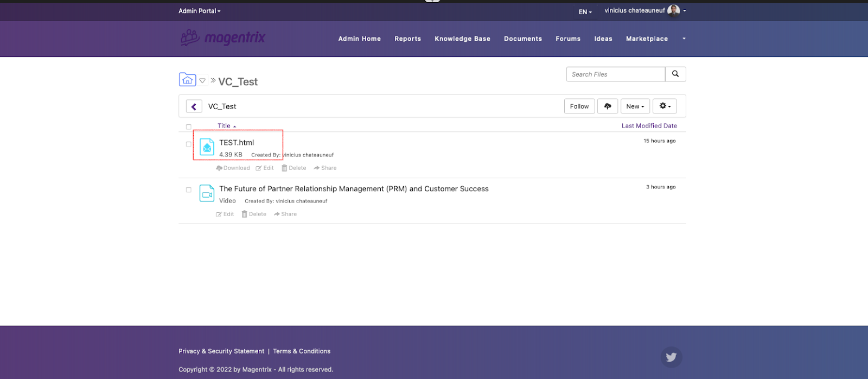Expand the more-menu caret after Marketplace
The height and width of the screenshot is (379, 868).
click(x=684, y=39)
